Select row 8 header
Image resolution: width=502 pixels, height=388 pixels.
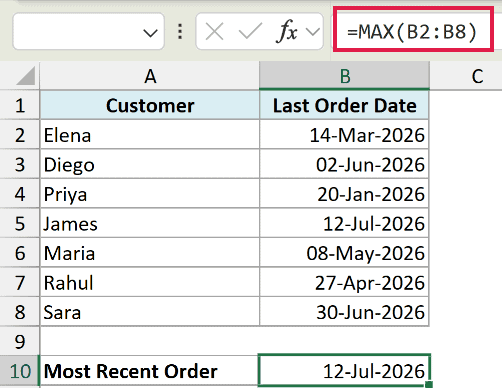pos(20,312)
